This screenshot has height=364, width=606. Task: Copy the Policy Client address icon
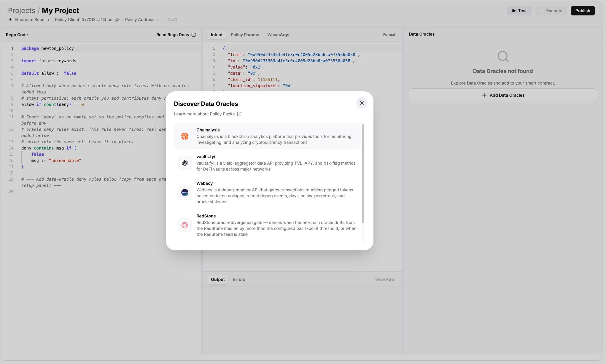[117, 20]
